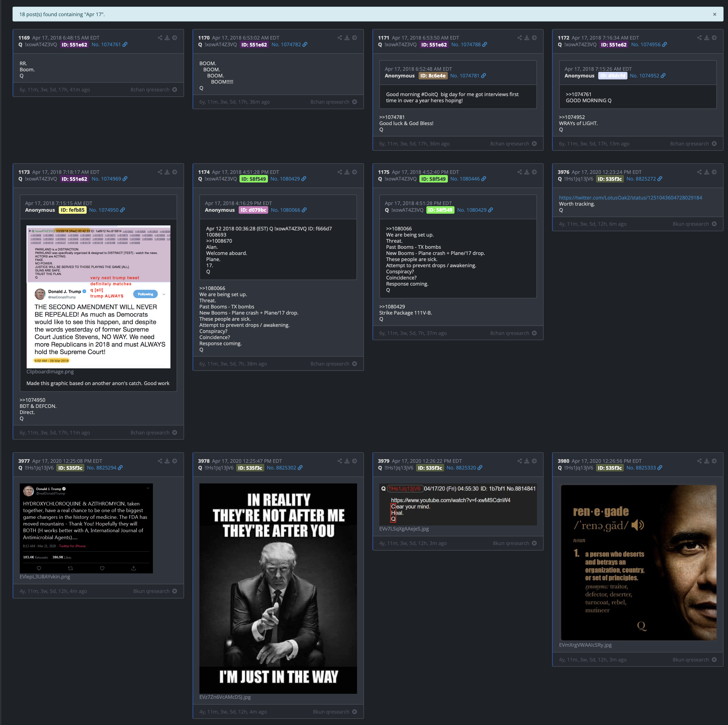
Task: Open link No. 1074956
Action: point(649,45)
